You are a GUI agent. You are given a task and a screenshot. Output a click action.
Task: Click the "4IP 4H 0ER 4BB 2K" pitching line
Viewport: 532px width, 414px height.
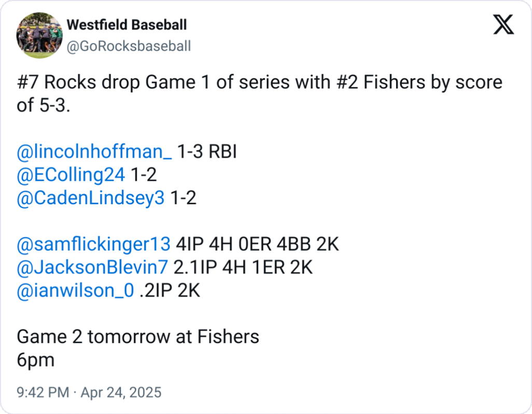tap(257, 244)
